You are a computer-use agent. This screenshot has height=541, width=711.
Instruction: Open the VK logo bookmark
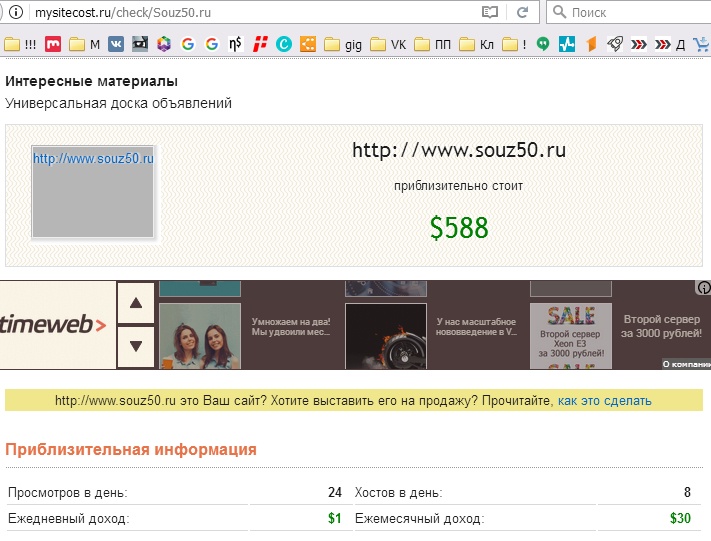(x=116, y=44)
